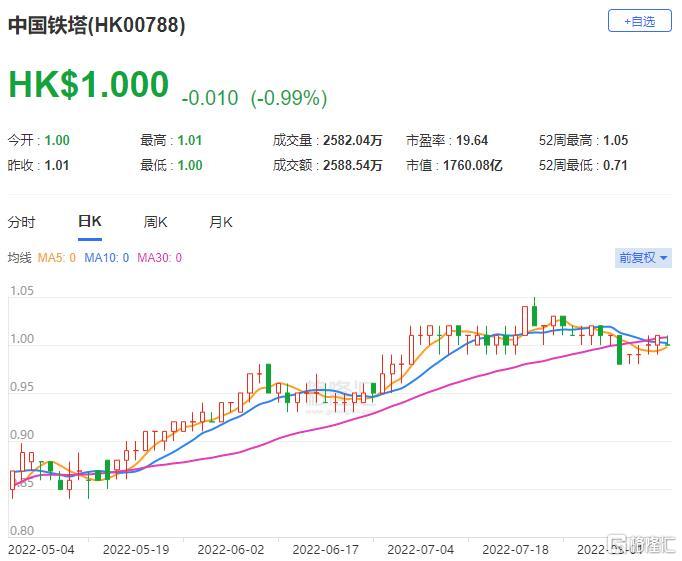
Task: Click the -0.99% change percentage
Action: click(x=289, y=98)
